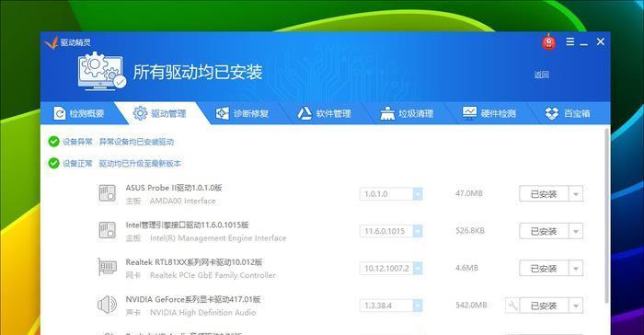Click 已安装 button for Realtek RTL81XX driver
The width and height of the screenshot is (644, 335).
(x=545, y=269)
